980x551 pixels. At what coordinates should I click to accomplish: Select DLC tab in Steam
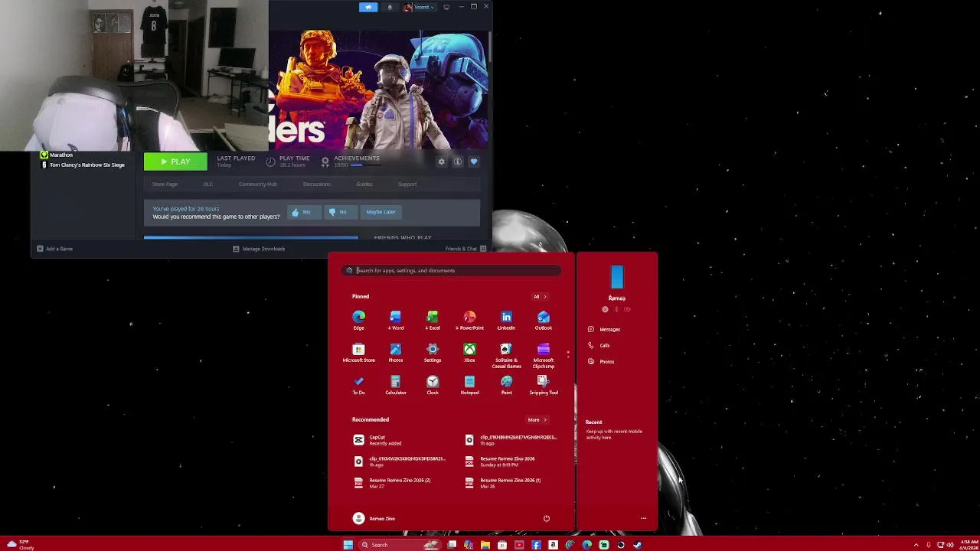tap(207, 184)
